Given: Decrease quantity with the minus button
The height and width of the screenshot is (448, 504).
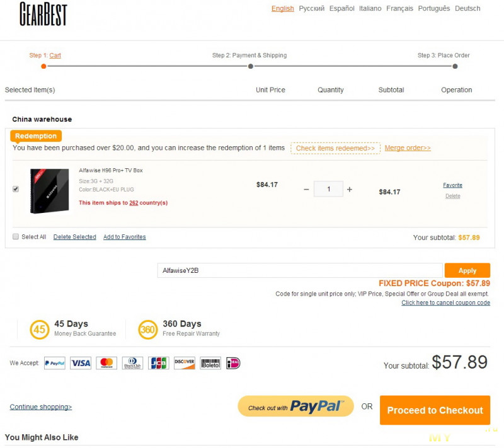Looking at the screenshot, I should [x=306, y=189].
